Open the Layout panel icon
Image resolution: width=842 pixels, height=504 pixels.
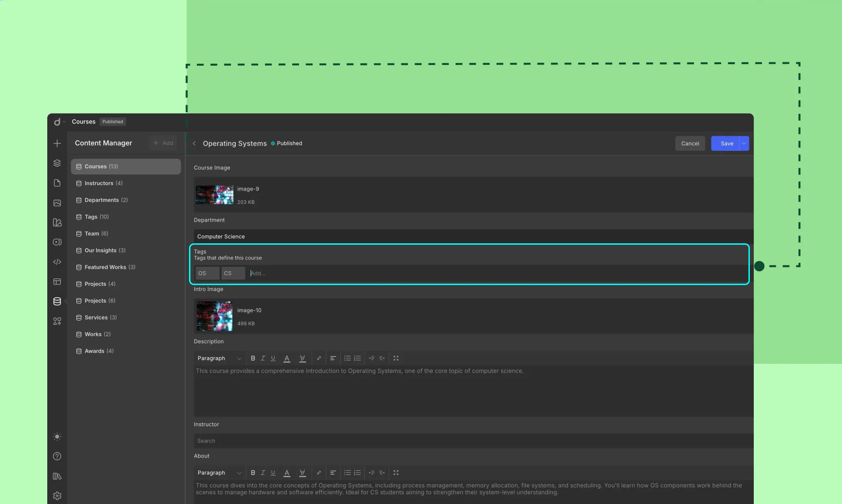coord(57,282)
